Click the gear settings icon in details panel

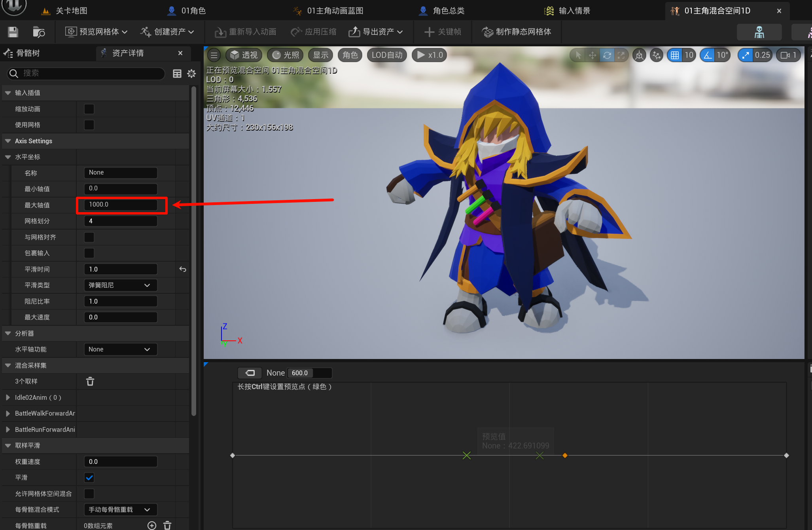point(191,73)
